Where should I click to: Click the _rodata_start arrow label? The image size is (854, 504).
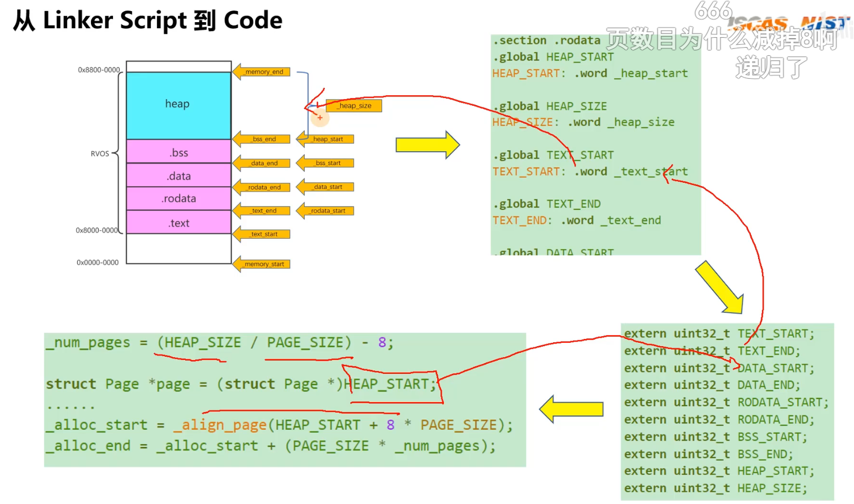click(x=325, y=210)
